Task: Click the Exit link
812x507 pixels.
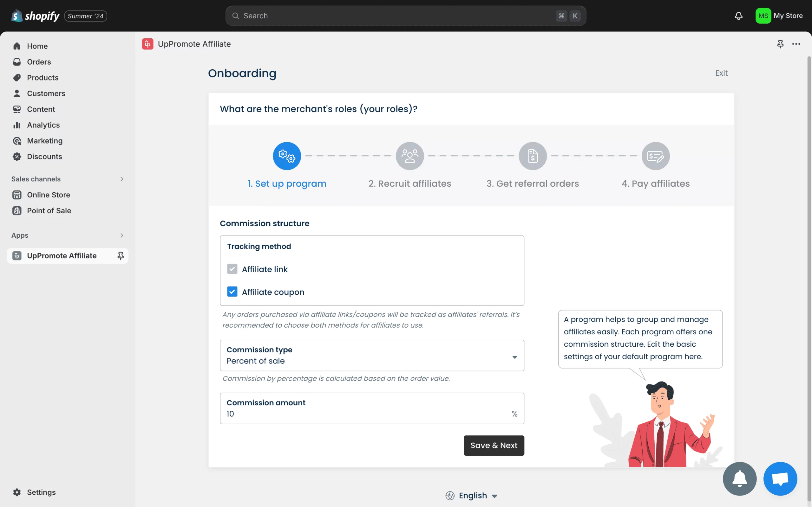Action: (x=721, y=73)
